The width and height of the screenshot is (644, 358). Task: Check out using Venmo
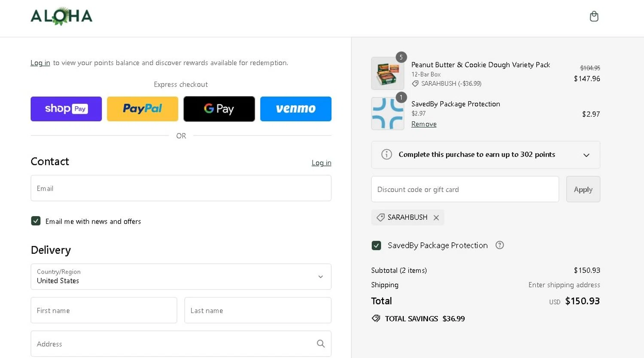[295, 109]
